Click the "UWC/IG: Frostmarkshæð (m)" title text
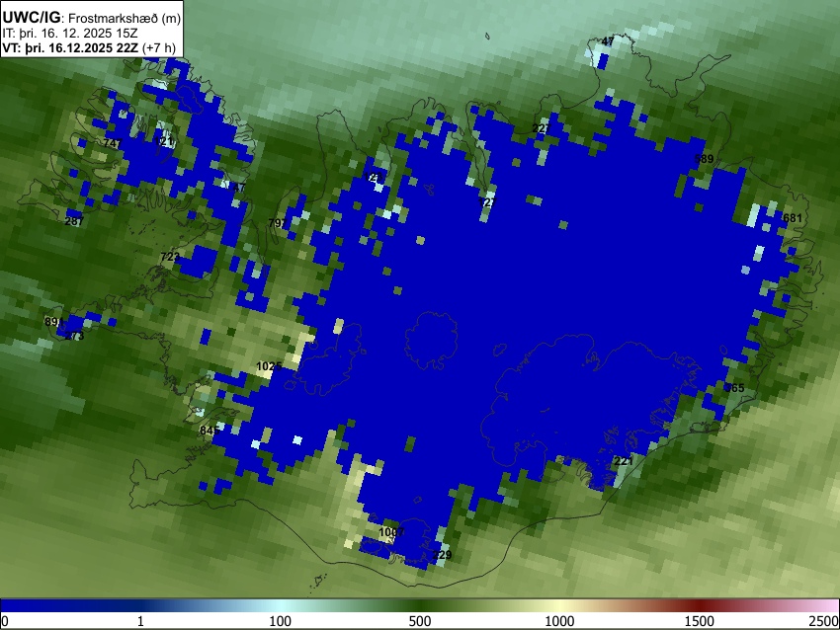Viewport: 840px width, 630px height. (92, 18)
